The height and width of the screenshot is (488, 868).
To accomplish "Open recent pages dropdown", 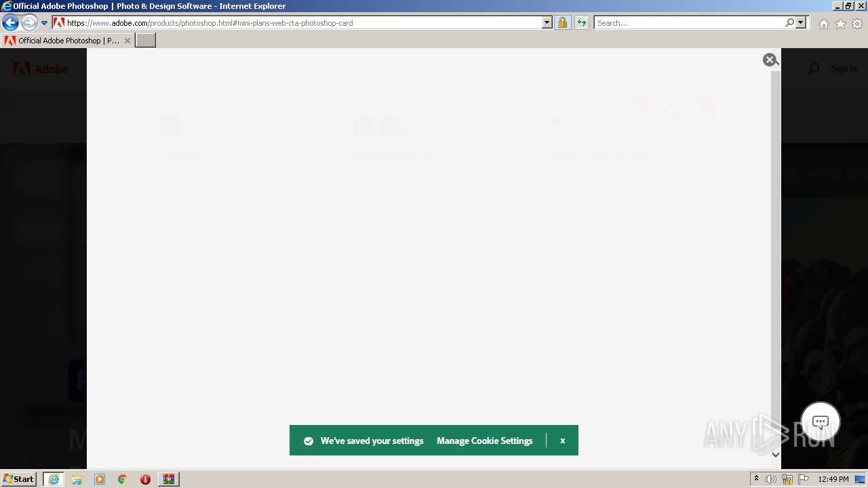I will click(45, 22).
